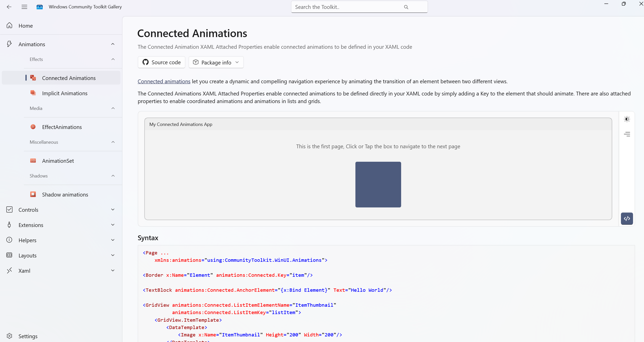Expand the Extensions section chevron
This screenshot has width=644, height=342.
tap(113, 225)
